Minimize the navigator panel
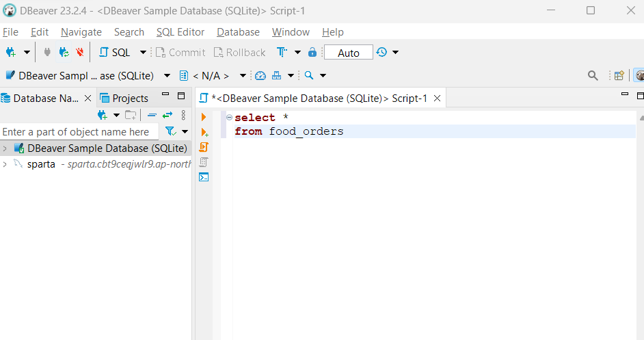Image resolution: width=644 pixels, height=340 pixels. click(165, 95)
